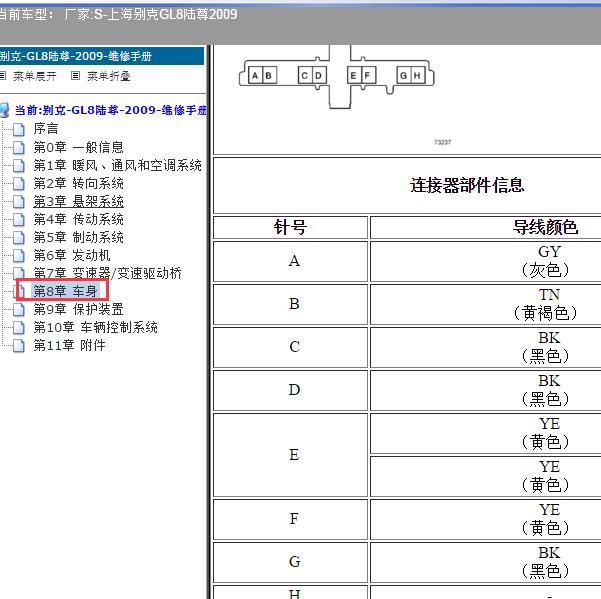Click the page icon beside 第0章
601x599 pixels.
coord(18,148)
